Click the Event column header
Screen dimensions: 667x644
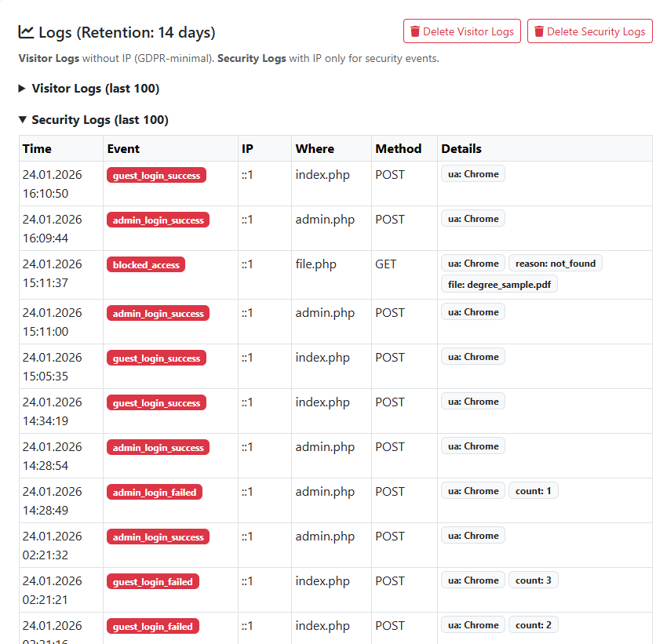pos(123,149)
